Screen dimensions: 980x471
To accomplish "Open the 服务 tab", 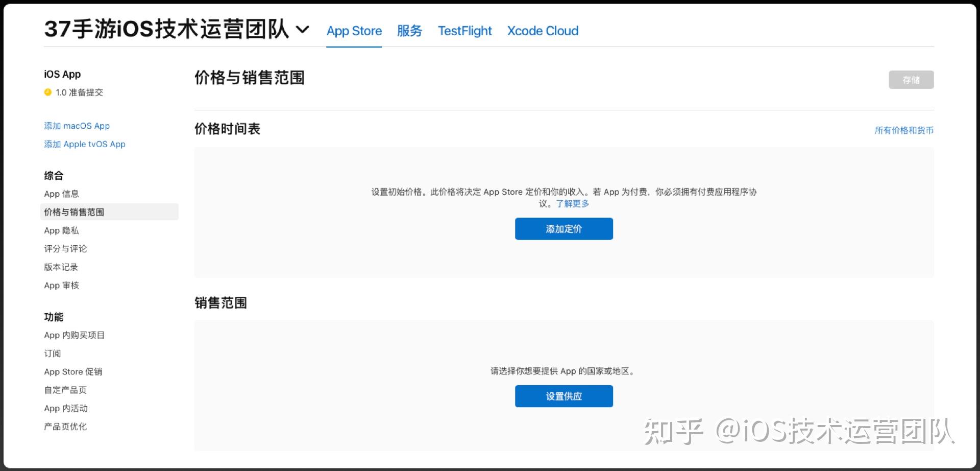I will [x=409, y=31].
